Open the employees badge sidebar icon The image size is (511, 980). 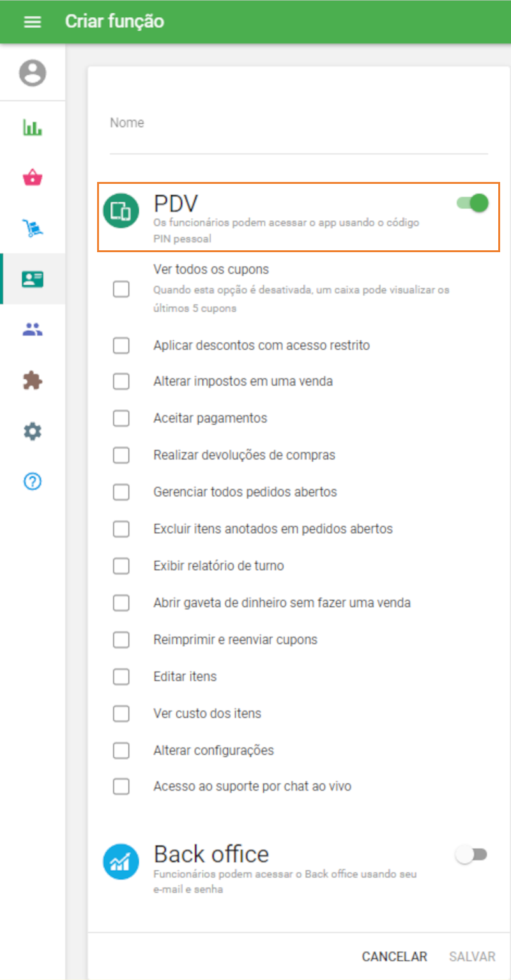coord(33,278)
